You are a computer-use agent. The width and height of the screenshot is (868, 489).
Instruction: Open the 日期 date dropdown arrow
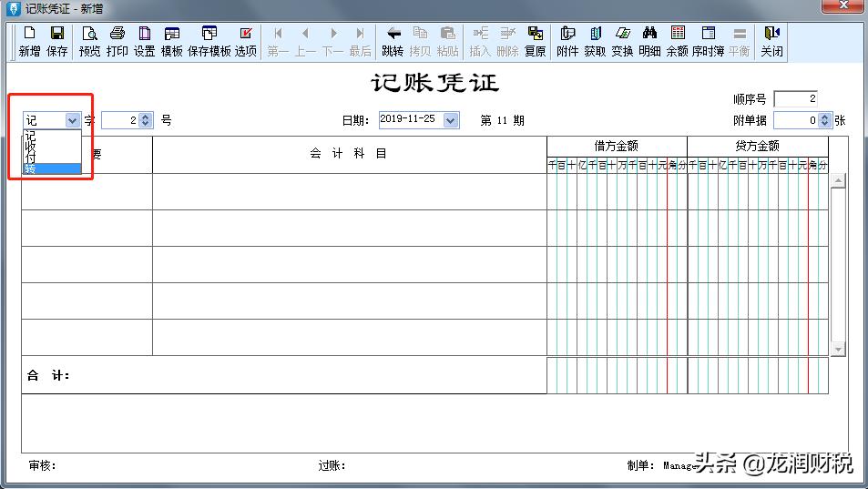(x=451, y=120)
